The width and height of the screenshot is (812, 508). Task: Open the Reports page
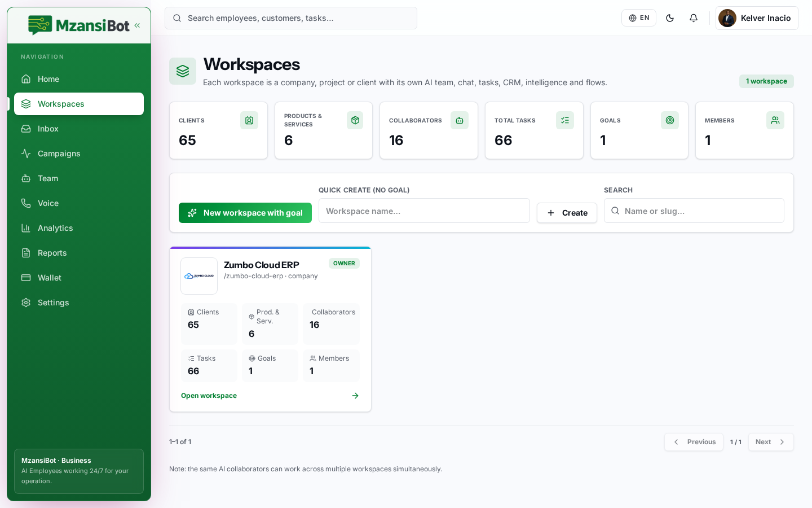79,253
